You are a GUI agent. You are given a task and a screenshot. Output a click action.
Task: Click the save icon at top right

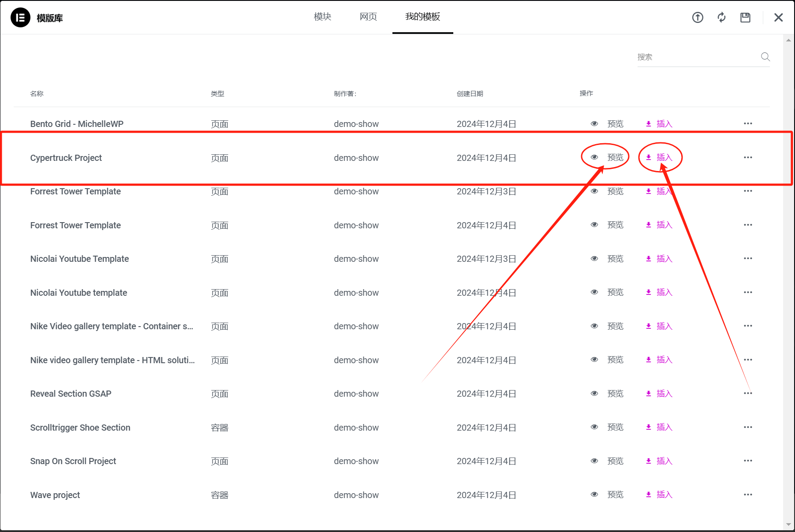tap(745, 17)
